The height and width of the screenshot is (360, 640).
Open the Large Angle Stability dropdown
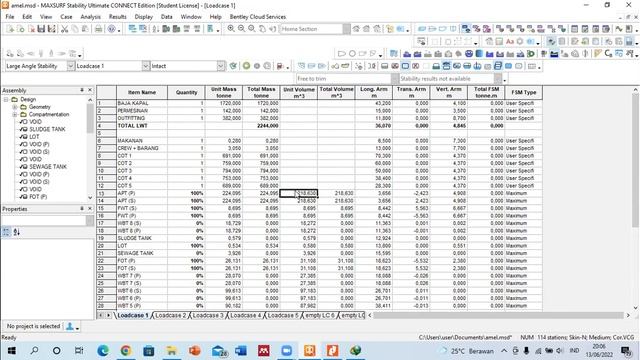[71, 66]
